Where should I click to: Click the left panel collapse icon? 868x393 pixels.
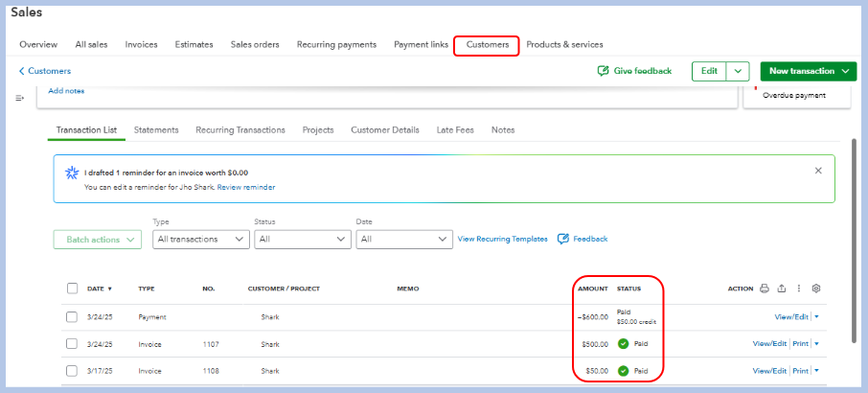pos(20,98)
